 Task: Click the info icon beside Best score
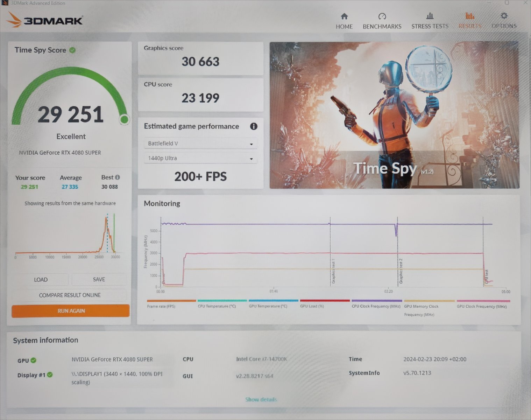[118, 177]
